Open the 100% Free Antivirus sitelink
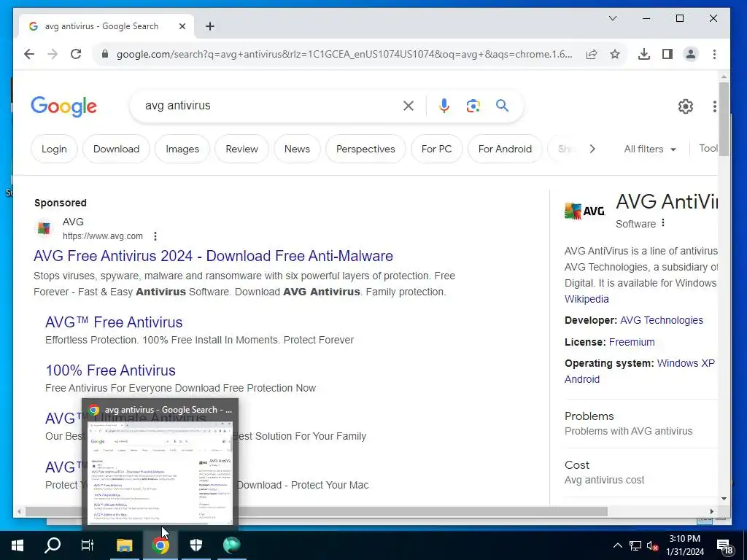 click(x=111, y=370)
